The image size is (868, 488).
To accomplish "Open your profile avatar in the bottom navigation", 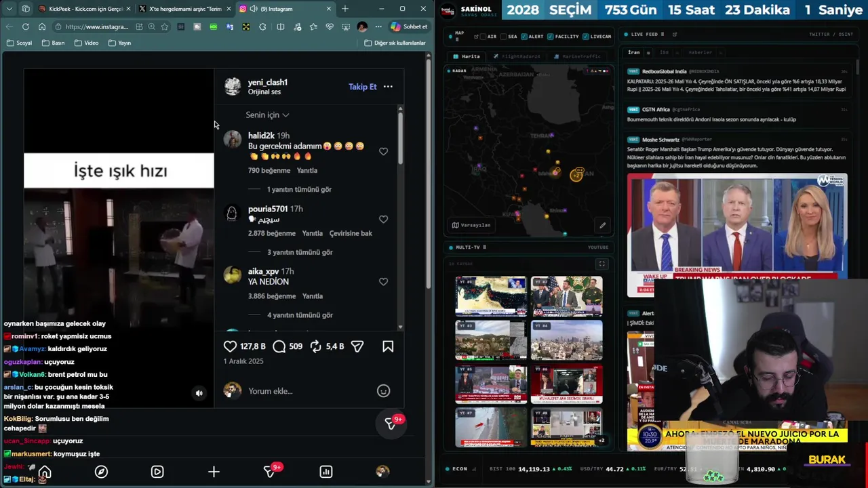I will coord(382,472).
